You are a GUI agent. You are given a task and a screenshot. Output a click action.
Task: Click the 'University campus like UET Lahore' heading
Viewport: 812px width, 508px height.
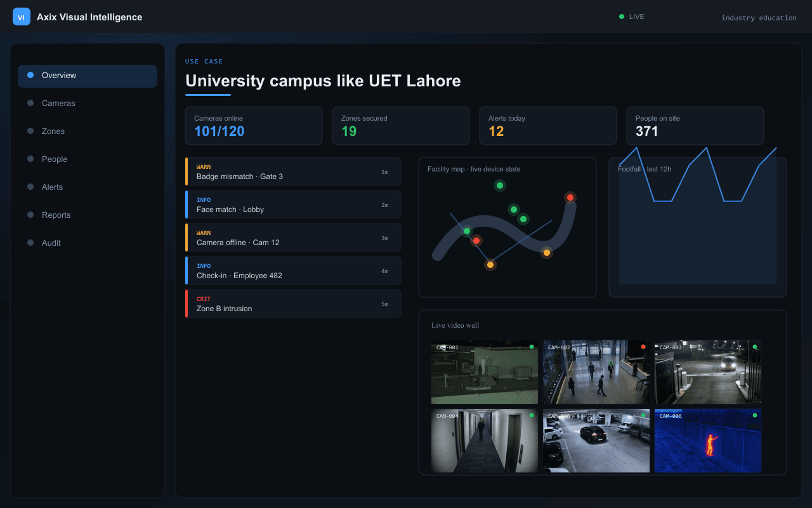pos(323,81)
